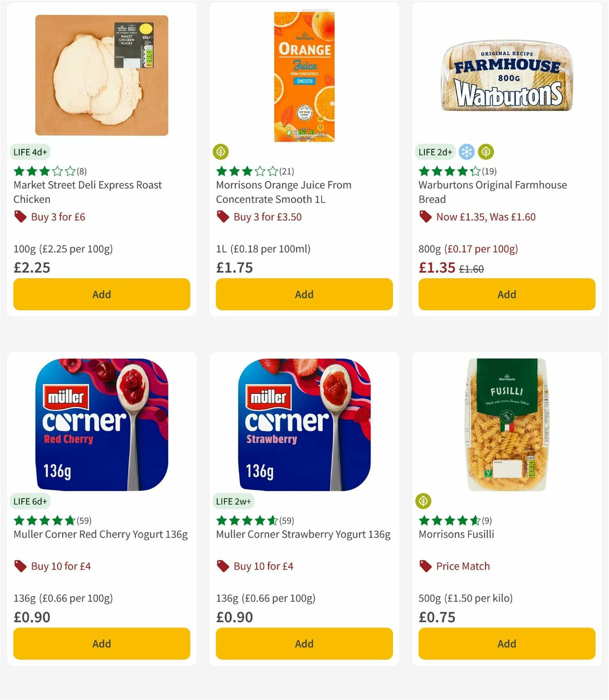Click the organic leaf icon on Morrisons Orange Juice
This screenshot has height=700, width=609.
pyautogui.click(x=220, y=151)
